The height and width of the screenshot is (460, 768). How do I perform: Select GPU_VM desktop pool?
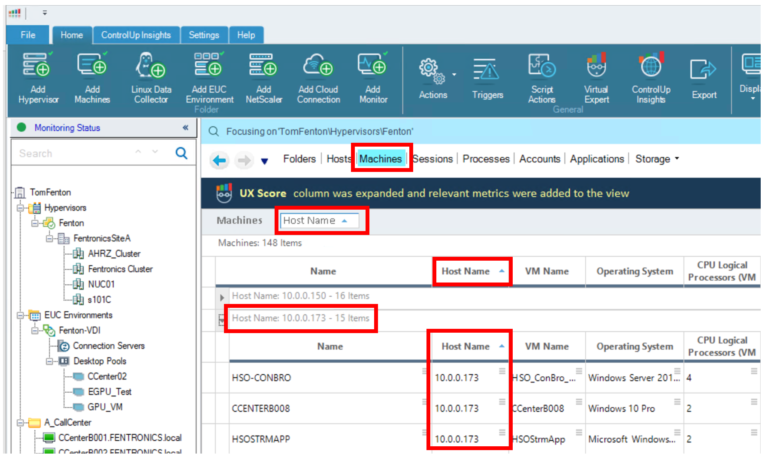tap(105, 407)
